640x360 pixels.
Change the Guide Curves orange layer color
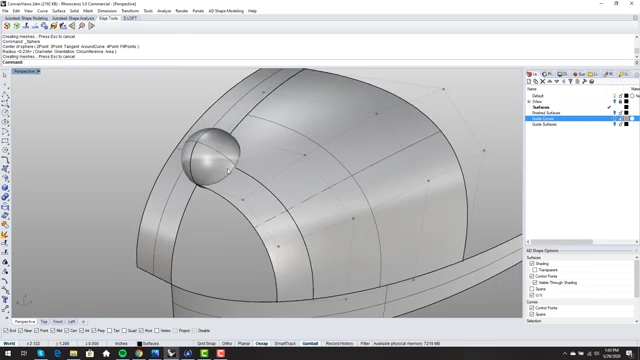[626, 118]
